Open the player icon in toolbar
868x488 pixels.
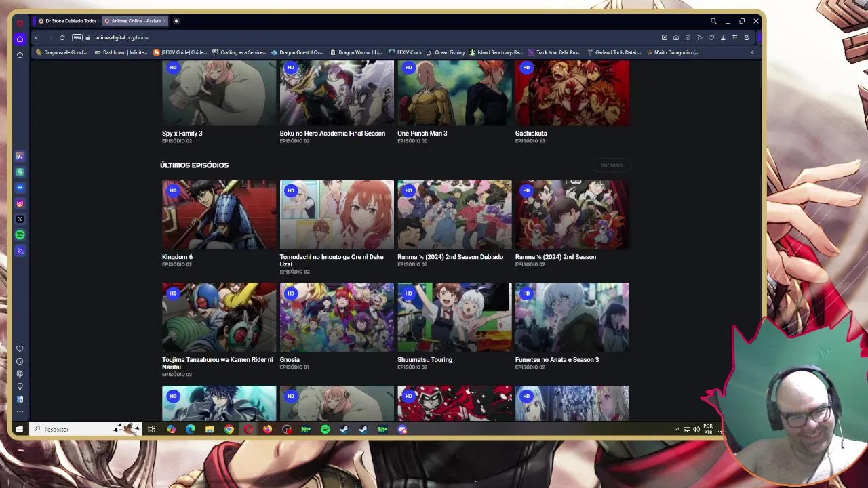coord(700,37)
